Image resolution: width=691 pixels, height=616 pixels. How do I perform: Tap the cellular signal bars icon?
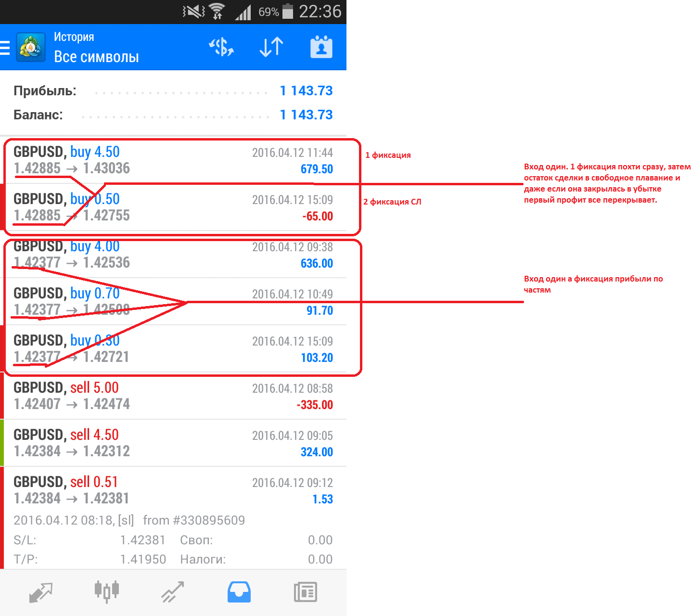243,12
